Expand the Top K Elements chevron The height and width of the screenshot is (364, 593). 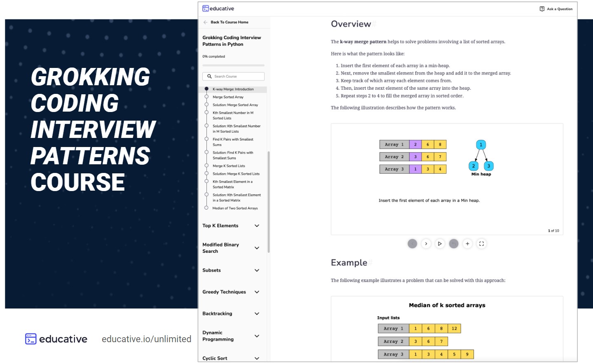[257, 226]
